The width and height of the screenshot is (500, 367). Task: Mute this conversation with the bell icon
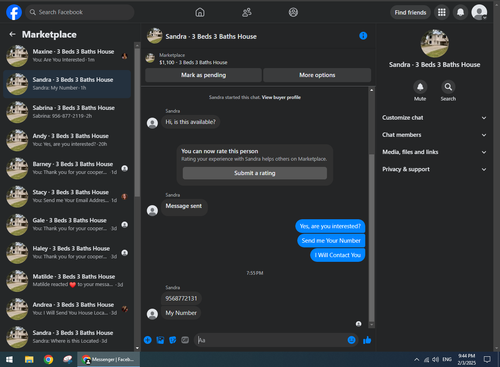420,87
